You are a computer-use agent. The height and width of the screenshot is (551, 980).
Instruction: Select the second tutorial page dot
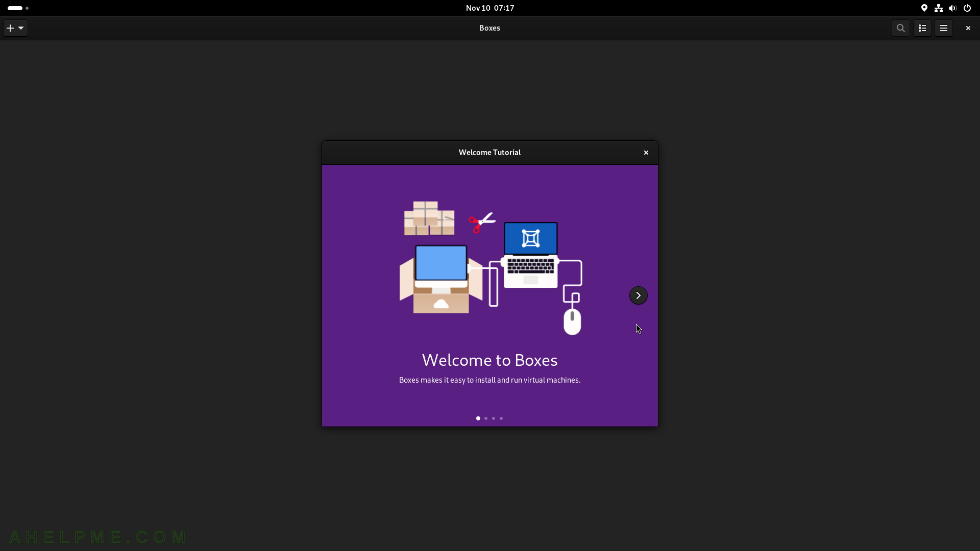[486, 418]
